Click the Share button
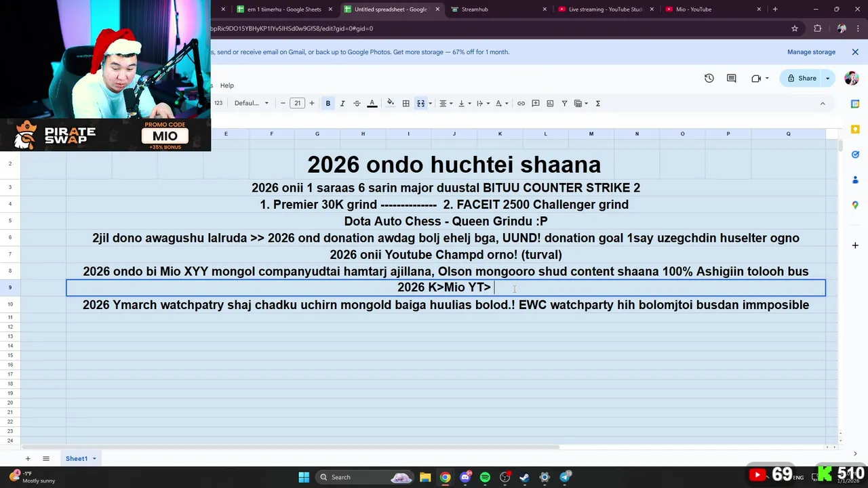Image resolution: width=868 pixels, height=488 pixels. point(801,79)
